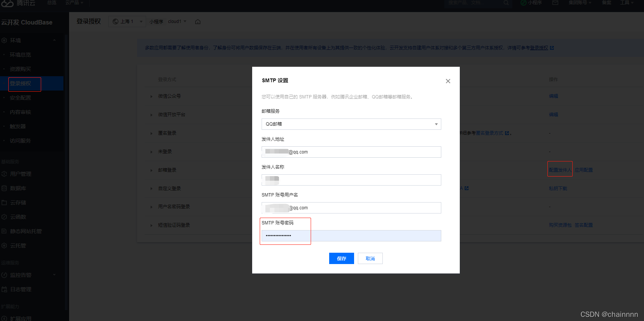Open the 邮箱服务 QQ邮箱 dropdown

point(351,124)
